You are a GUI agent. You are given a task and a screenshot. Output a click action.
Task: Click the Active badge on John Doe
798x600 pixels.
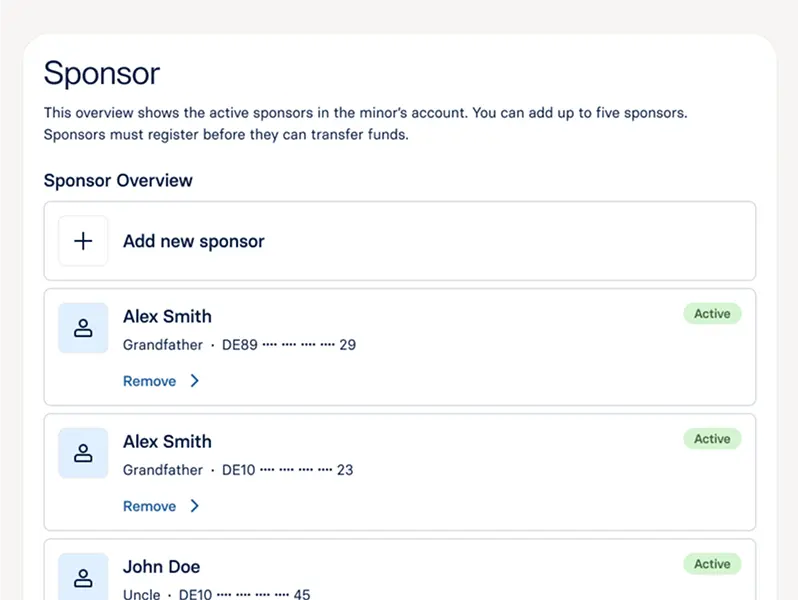[712, 564]
